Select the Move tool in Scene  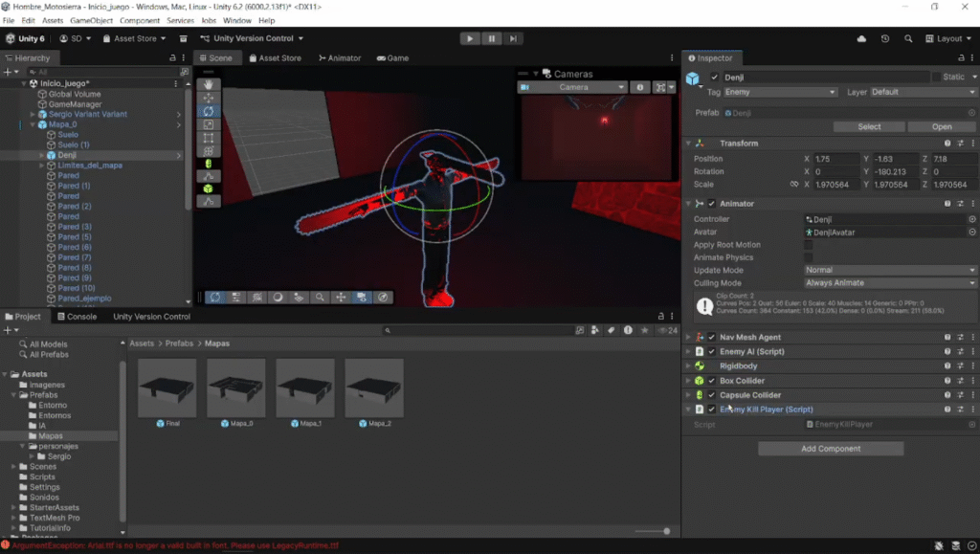tap(210, 98)
